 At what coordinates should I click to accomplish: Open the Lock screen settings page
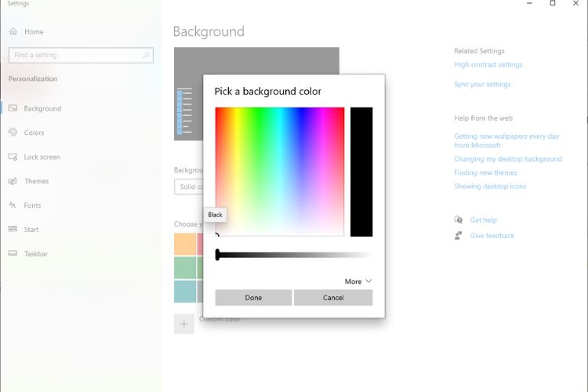[x=42, y=157]
